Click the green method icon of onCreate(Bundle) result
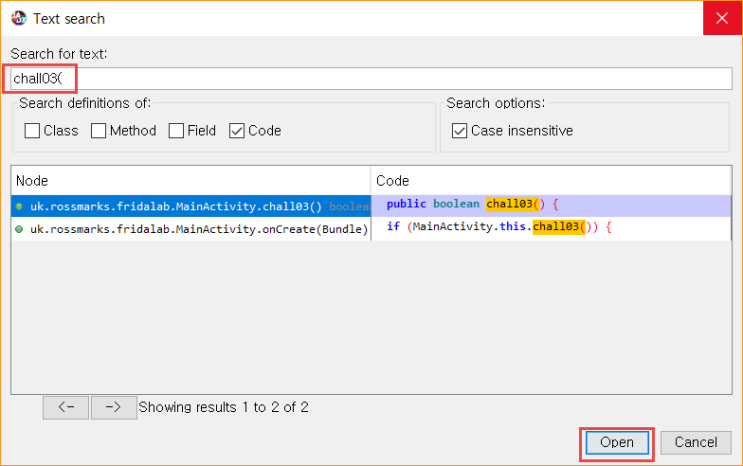The width and height of the screenshot is (743, 466). [x=19, y=229]
